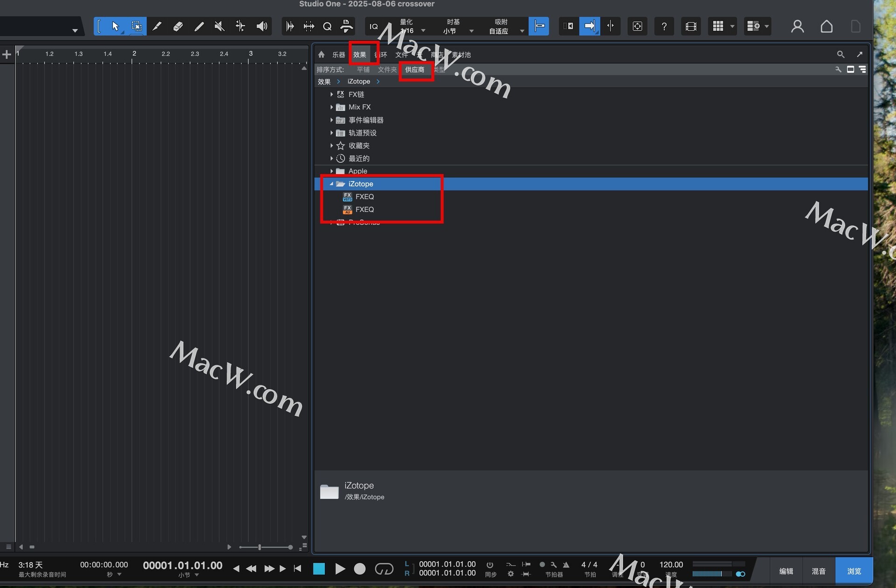896x588 pixels.
Task: Switch to the 乐器 browser tab
Action: pyautogui.click(x=338, y=55)
